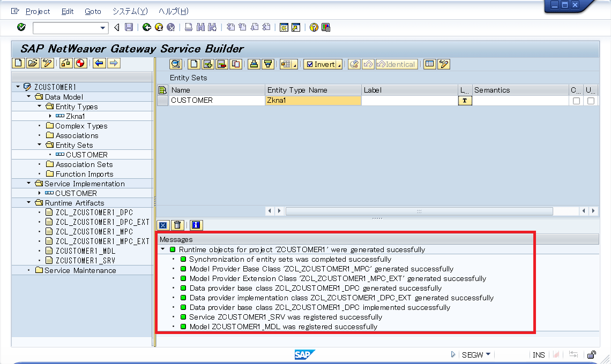
Task: Collapse the Entity Types folder
Action: (x=39, y=107)
